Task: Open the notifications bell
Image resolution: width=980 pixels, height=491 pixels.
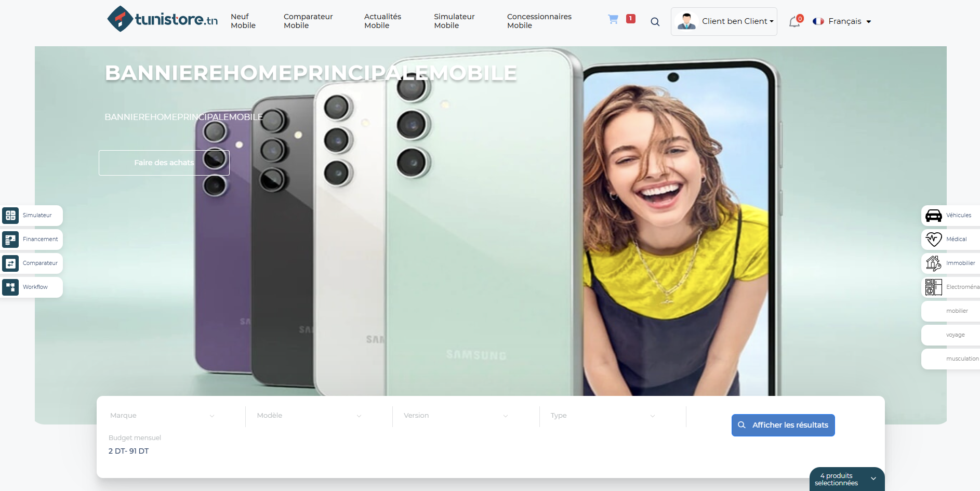Action: tap(794, 22)
